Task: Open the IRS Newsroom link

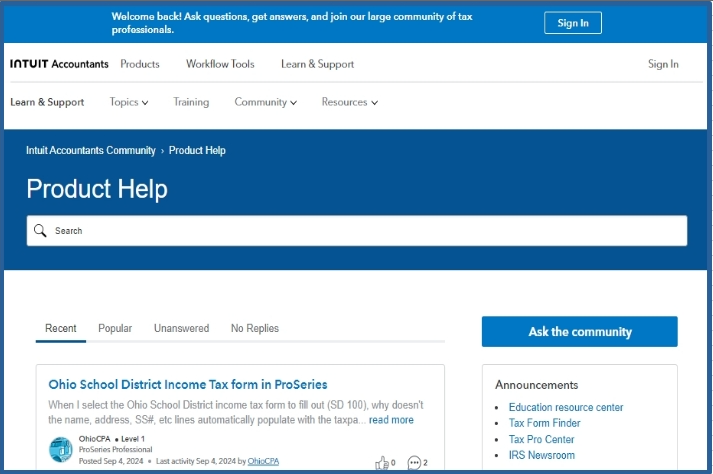Action: [x=542, y=455]
